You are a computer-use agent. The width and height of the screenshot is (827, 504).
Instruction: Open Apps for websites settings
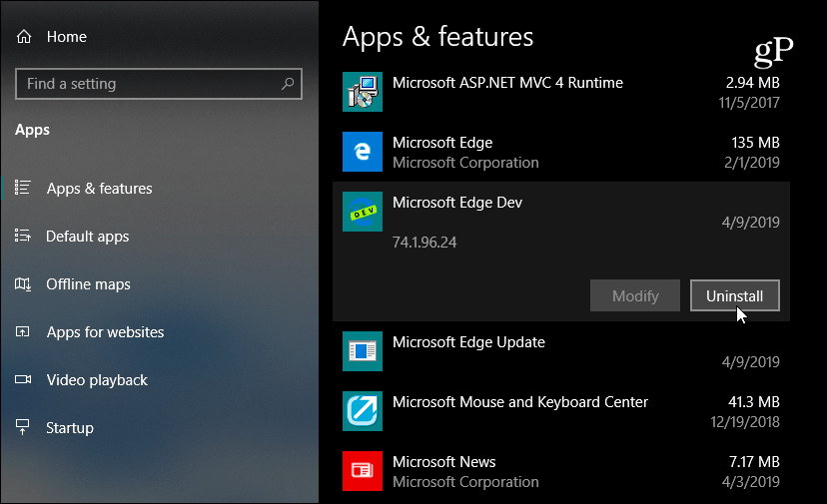click(105, 332)
